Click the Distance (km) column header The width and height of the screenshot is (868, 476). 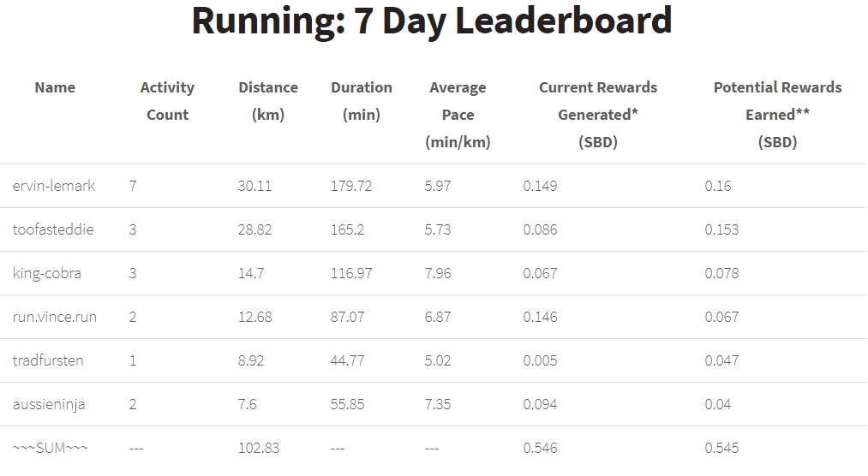pyautogui.click(x=268, y=101)
